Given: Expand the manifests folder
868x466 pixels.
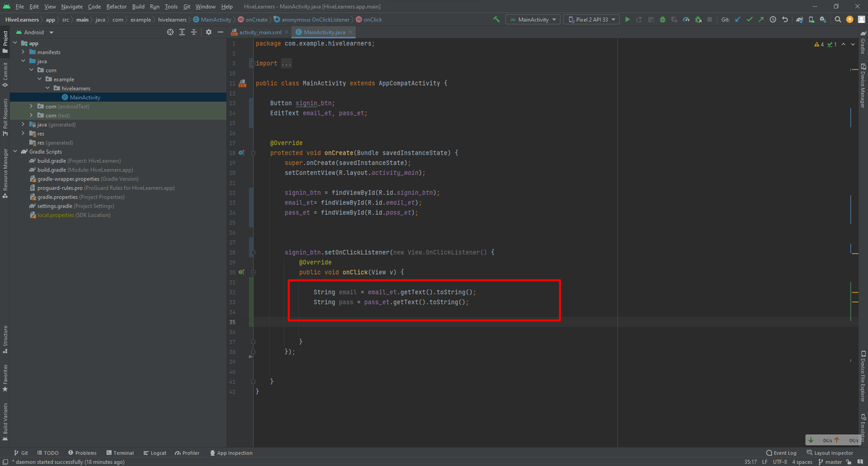Looking at the screenshot, I should coord(23,52).
